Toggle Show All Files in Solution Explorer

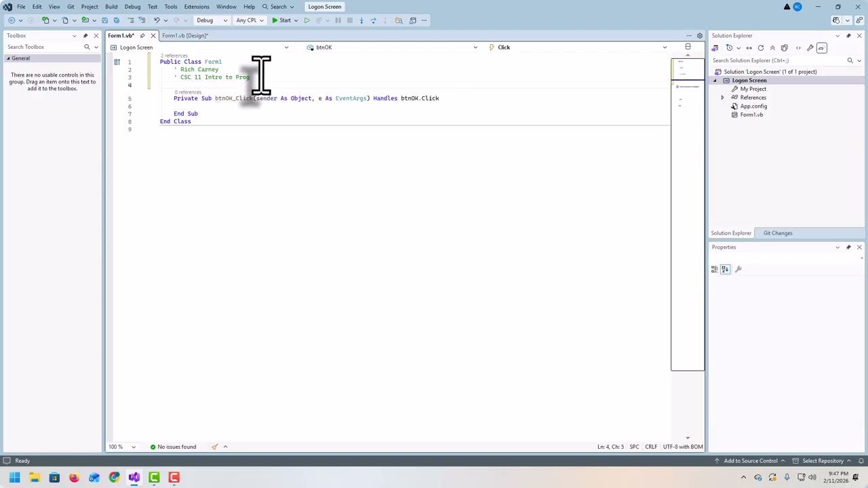coord(785,48)
